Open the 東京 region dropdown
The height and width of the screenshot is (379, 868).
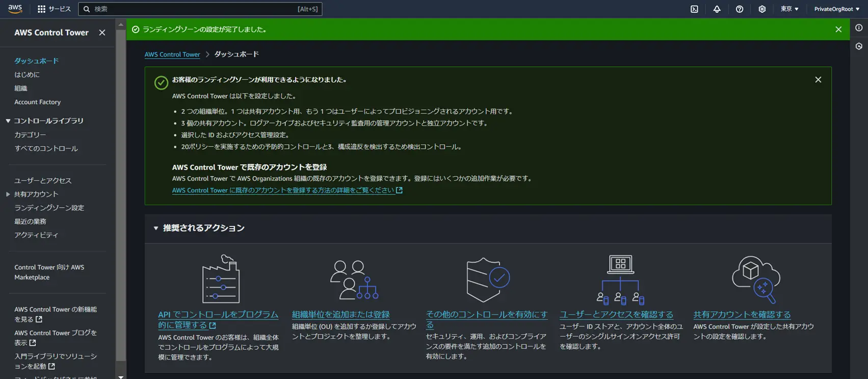[790, 9]
